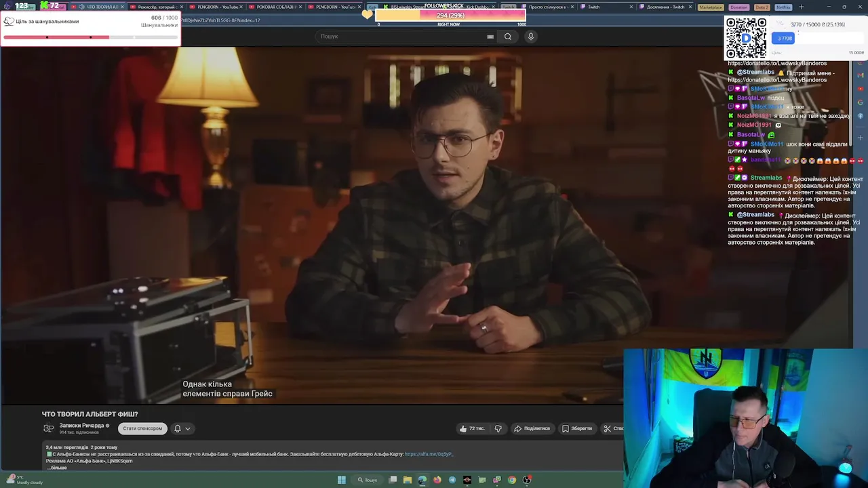Switch to the Режиссёр, который browser tab

pyautogui.click(x=157, y=7)
